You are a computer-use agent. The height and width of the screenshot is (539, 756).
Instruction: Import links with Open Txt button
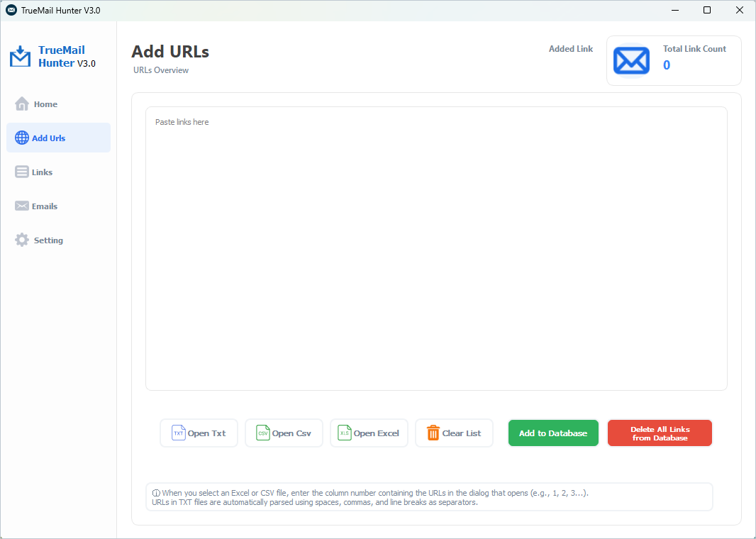coord(199,433)
